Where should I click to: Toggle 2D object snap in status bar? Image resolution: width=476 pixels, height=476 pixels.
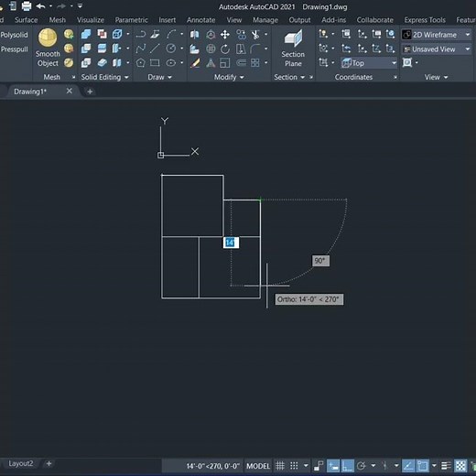pos(423,466)
